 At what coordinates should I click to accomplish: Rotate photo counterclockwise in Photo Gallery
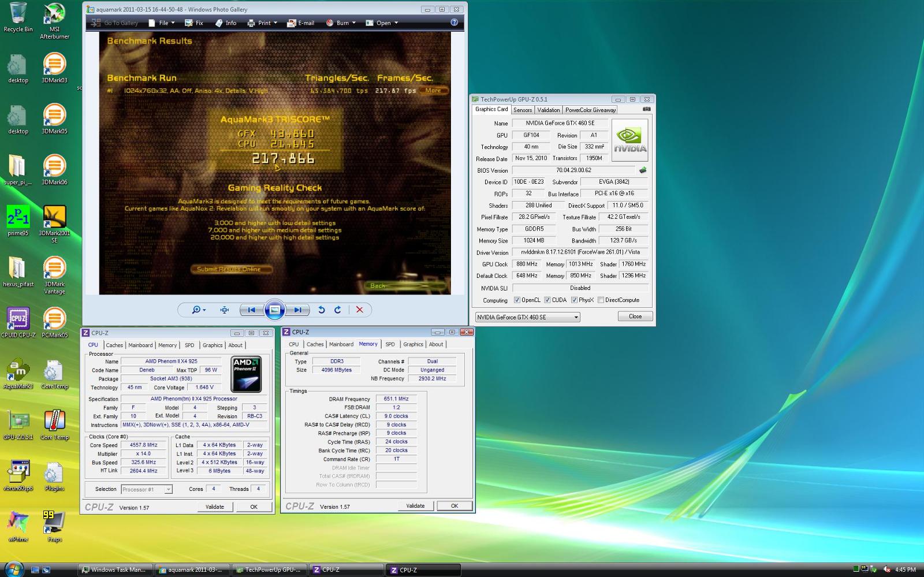pos(322,310)
